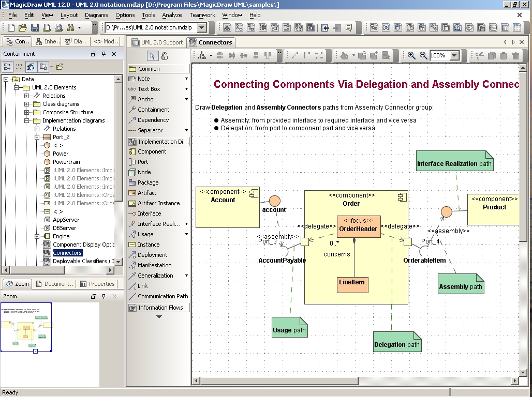This screenshot has height=397, width=532.
Task: Select the DBServer tree item
Action: (x=65, y=228)
